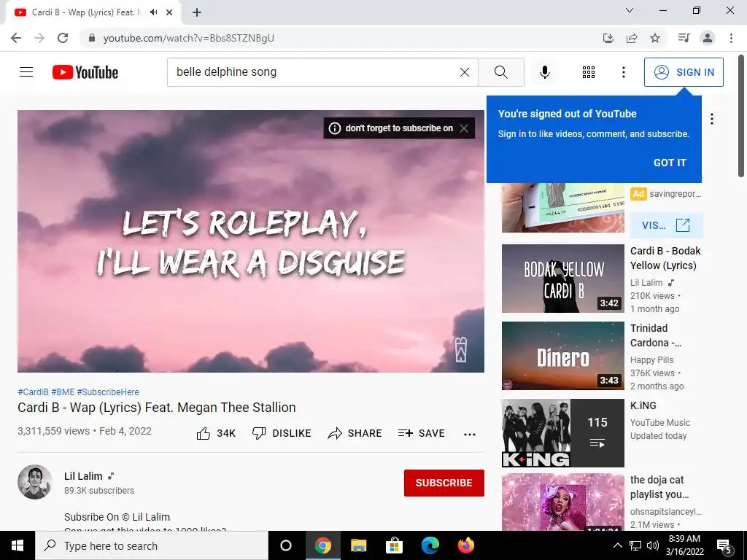The width and height of the screenshot is (747, 560).
Task: Open the Chrome three-dot menu
Action: [731, 38]
